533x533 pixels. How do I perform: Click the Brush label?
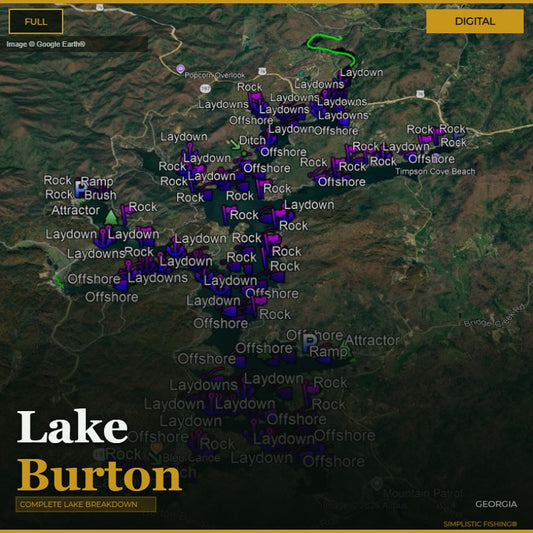[x=100, y=195]
